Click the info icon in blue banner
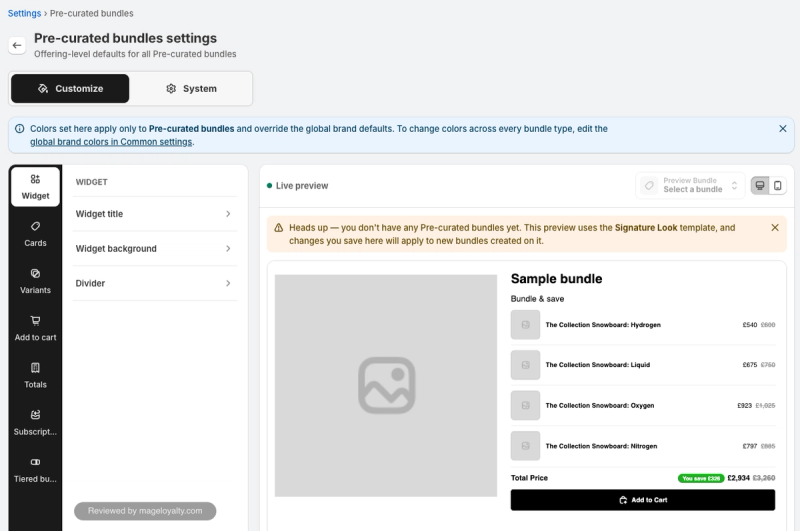 click(19, 129)
